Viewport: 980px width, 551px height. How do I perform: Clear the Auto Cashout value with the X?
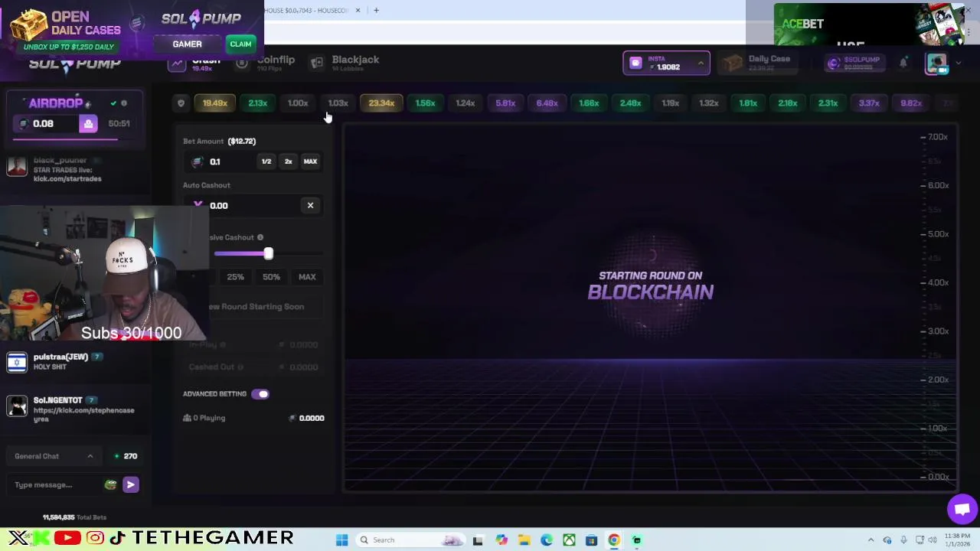click(x=310, y=205)
